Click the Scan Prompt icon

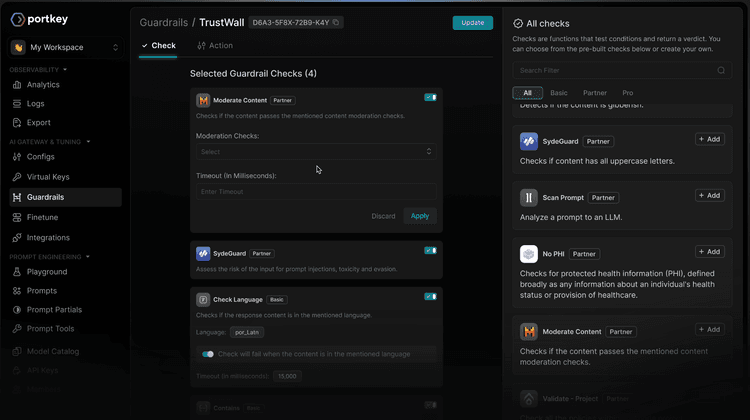click(x=529, y=198)
